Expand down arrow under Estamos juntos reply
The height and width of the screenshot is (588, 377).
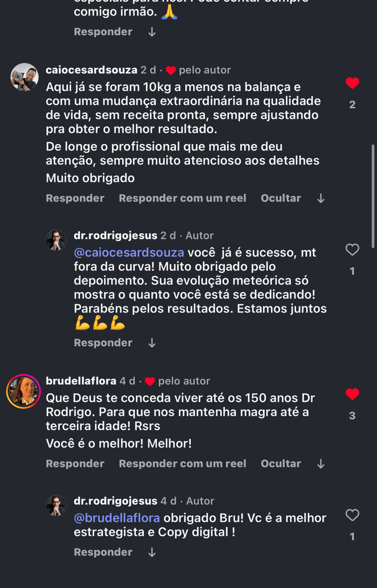point(152,343)
